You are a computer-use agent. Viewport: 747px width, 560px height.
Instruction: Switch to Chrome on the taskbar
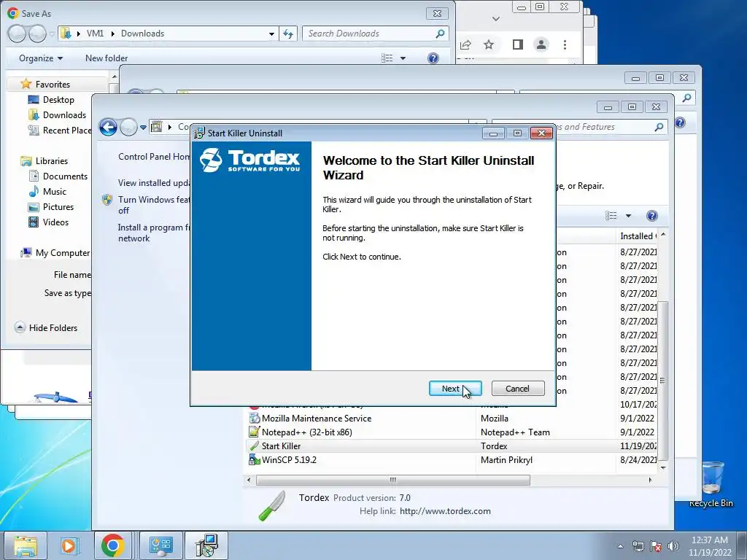click(x=113, y=545)
